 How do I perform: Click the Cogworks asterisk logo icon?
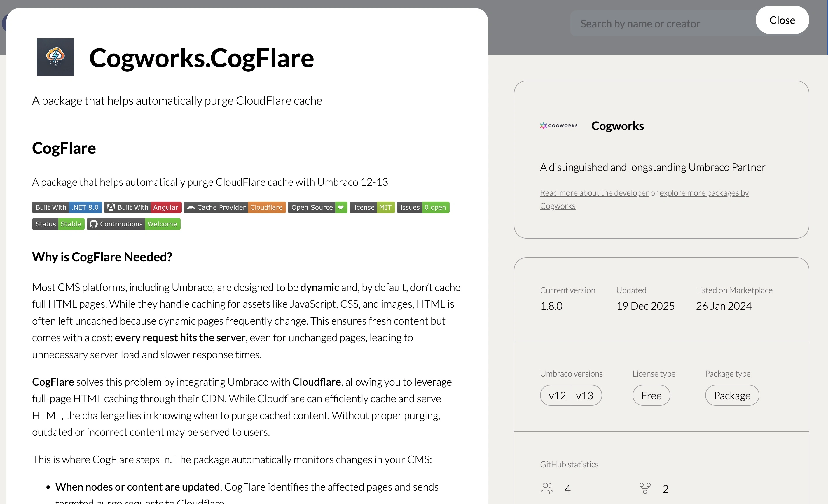pos(543,125)
